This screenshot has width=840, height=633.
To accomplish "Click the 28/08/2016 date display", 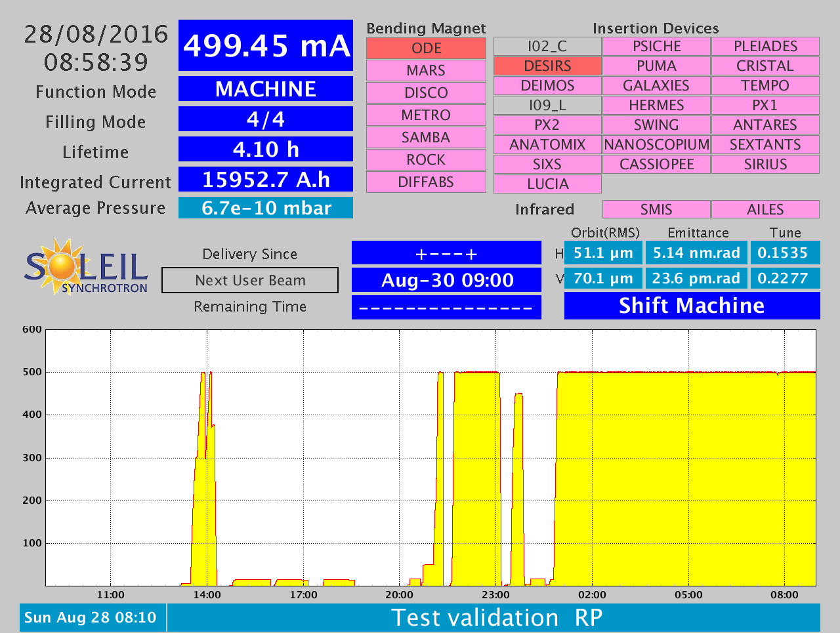I will point(96,34).
